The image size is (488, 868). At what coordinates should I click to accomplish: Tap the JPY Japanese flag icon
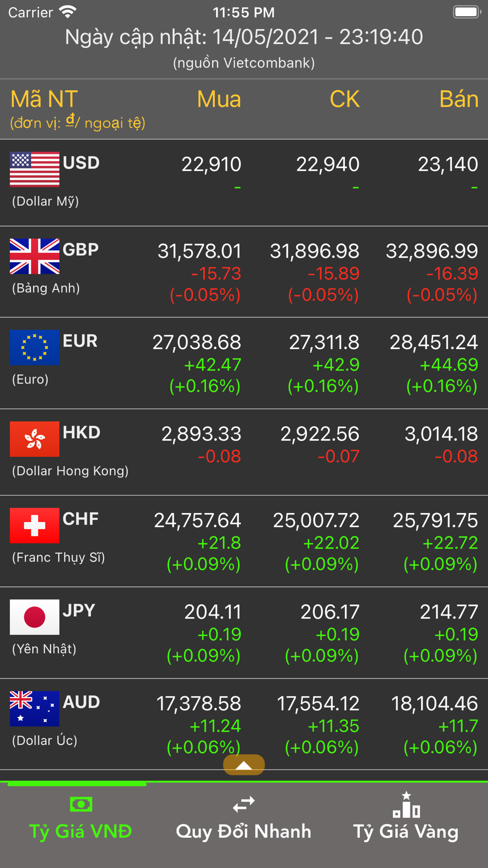35,617
